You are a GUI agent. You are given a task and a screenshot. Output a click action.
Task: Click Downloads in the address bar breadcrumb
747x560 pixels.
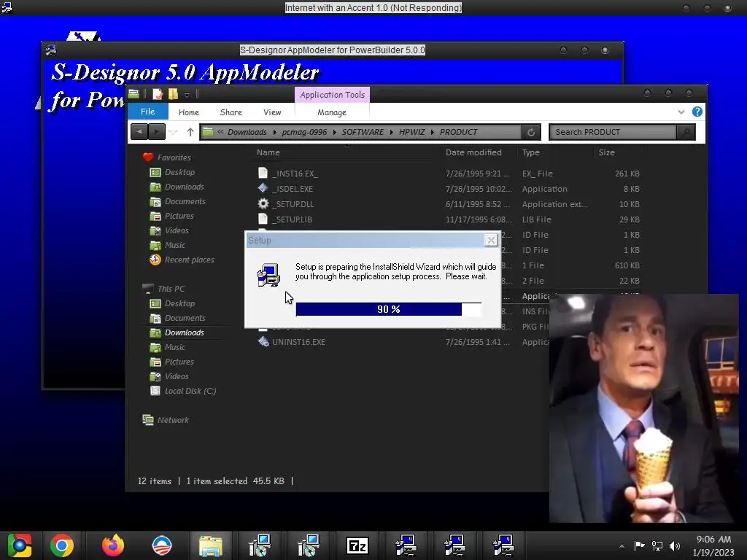pyautogui.click(x=247, y=132)
